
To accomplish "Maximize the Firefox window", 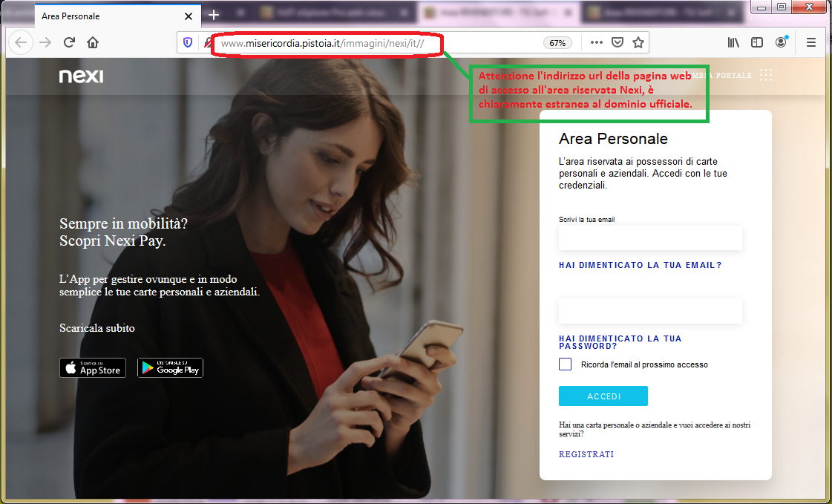I will (782, 7).
